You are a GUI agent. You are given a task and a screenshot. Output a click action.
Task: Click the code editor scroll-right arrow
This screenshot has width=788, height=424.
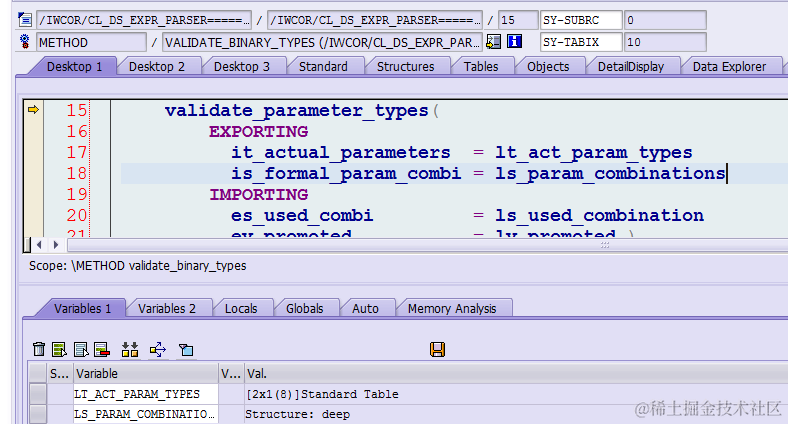(56, 245)
